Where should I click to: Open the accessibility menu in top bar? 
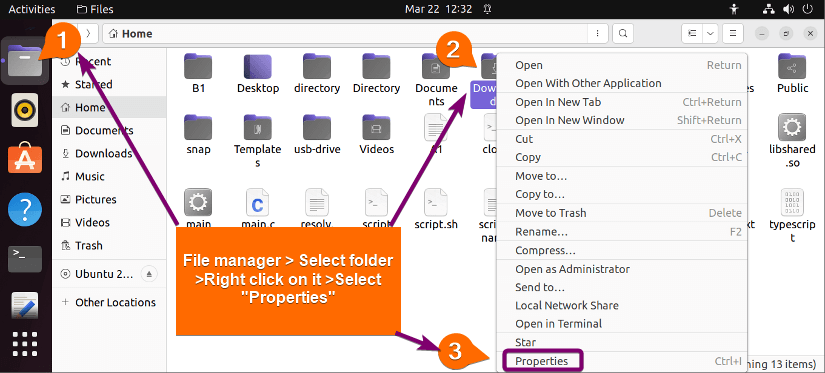[x=735, y=9]
